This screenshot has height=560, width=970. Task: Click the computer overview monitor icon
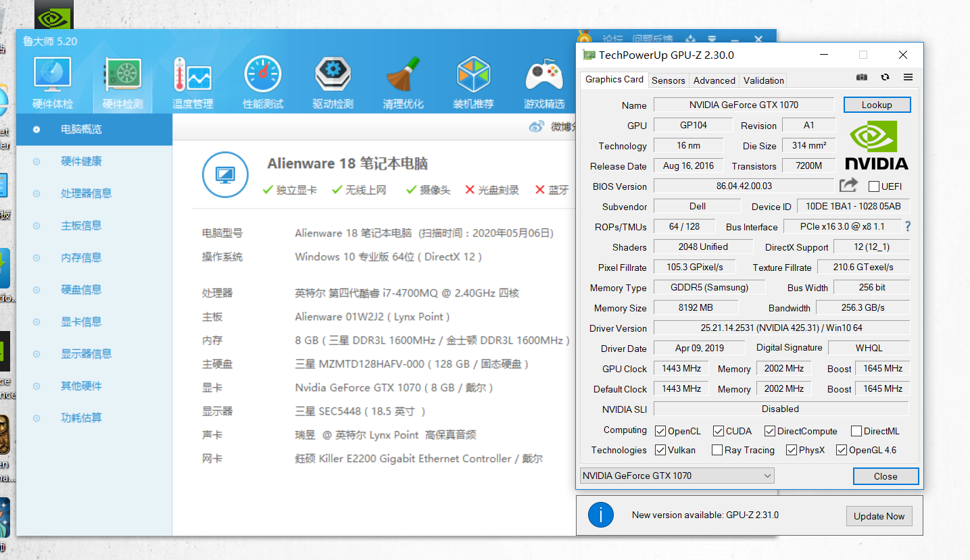pyautogui.click(x=224, y=176)
